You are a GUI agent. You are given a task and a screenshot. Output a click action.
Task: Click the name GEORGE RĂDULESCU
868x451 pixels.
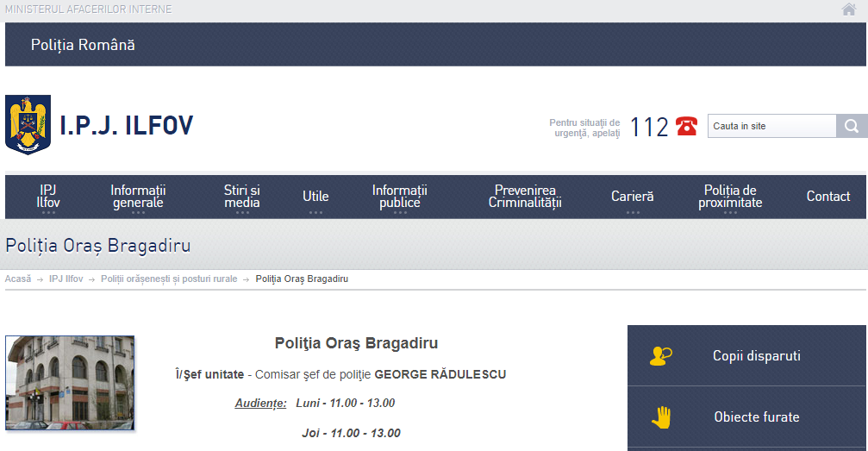click(x=440, y=374)
